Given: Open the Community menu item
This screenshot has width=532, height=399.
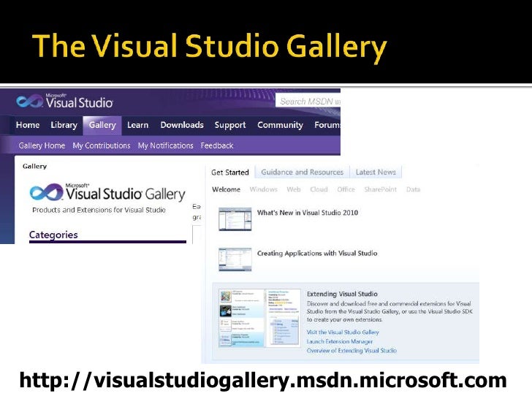Looking at the screenshot, I should (x=280, y=125).
